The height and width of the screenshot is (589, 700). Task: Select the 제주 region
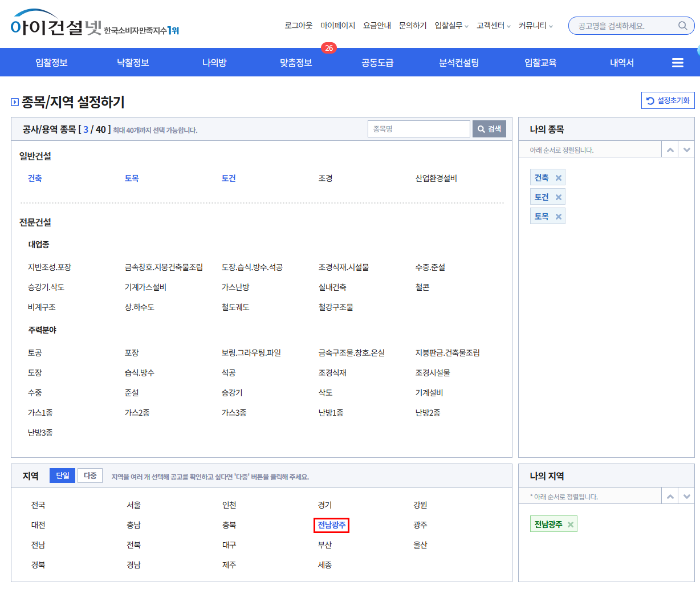coord(229,565)
